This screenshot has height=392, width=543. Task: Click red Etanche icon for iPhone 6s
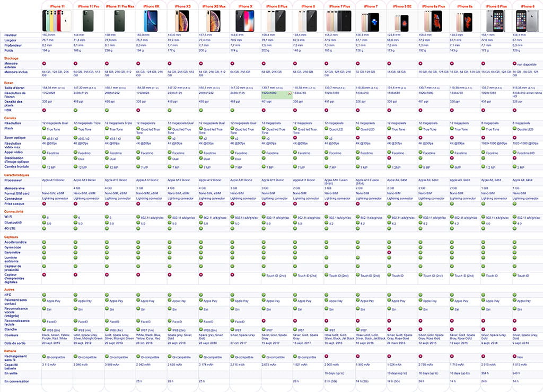[x=452, y=329]
